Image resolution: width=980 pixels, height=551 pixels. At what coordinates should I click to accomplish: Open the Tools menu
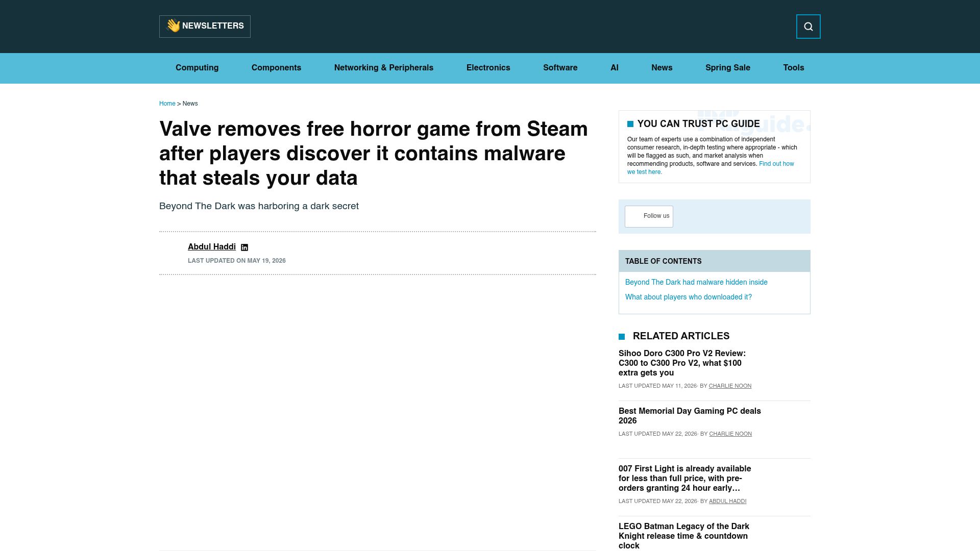794,68
